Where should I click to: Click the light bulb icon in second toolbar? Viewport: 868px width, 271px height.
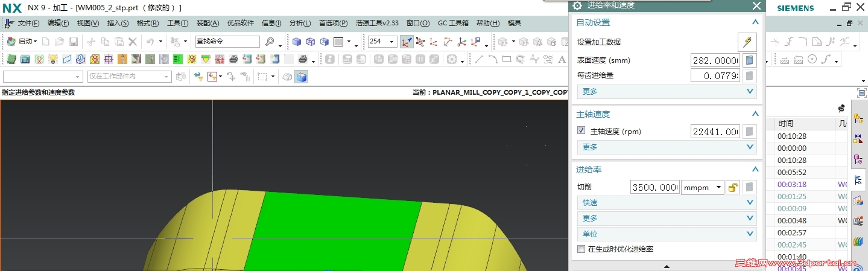(x=52, y=59)
